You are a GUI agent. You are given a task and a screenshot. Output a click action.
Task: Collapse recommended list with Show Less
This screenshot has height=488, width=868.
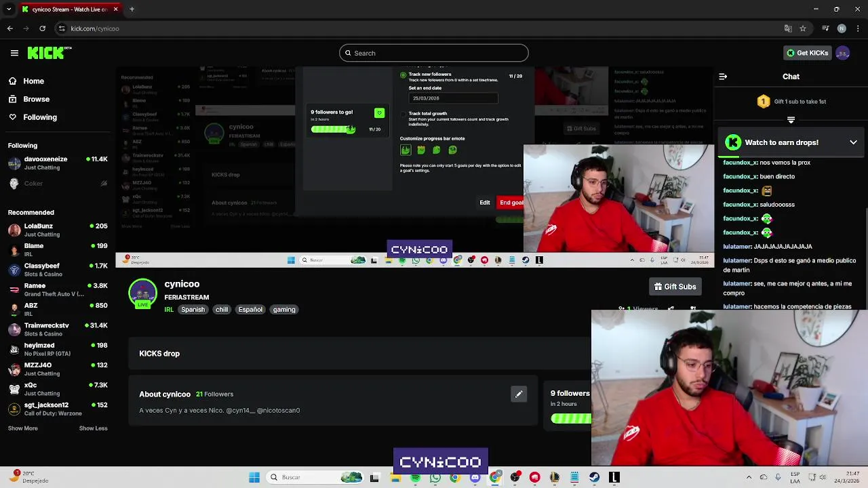coord(93,428)
